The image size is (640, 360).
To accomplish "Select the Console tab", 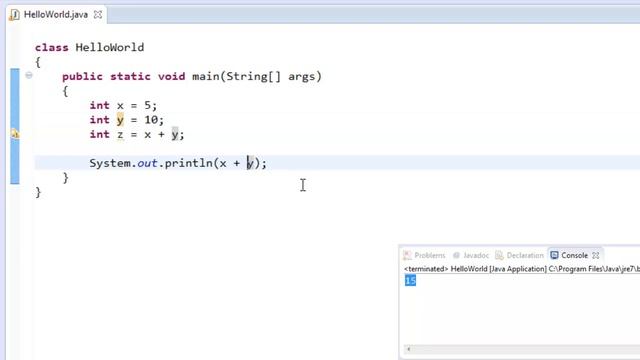I will (574, 255).
